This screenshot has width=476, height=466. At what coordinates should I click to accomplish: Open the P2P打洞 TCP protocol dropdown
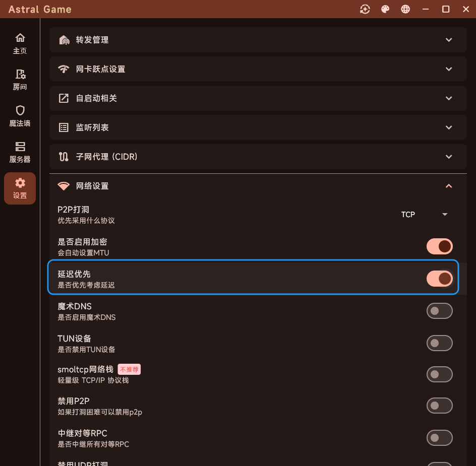tap(425, 215)
